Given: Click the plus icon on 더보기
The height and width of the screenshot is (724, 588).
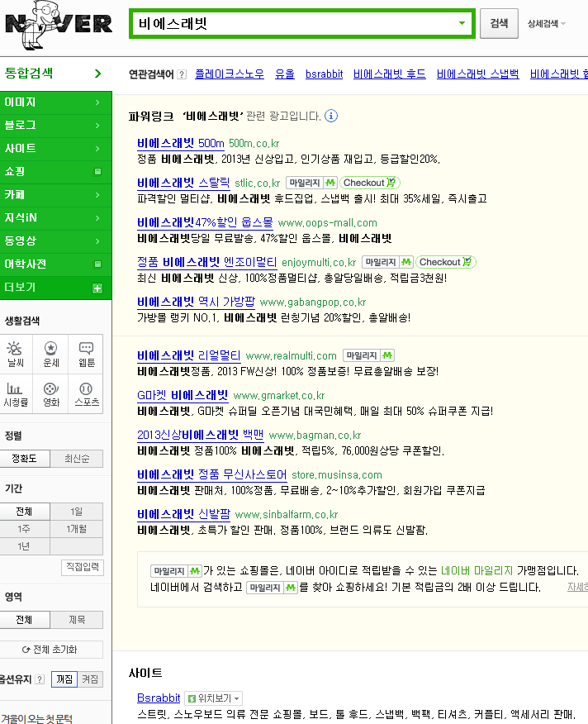Looking at the screenshot, I should click(97, 288).
